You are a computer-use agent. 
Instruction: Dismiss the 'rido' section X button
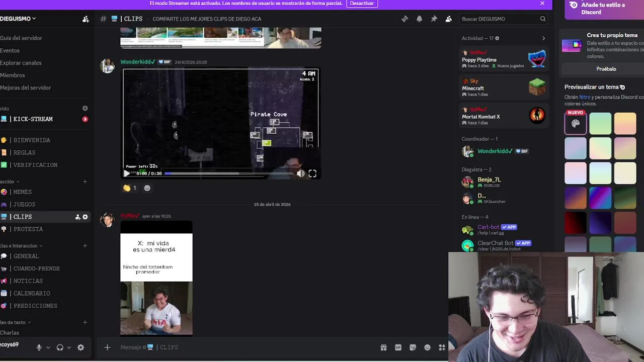click(x=85, y=108)
